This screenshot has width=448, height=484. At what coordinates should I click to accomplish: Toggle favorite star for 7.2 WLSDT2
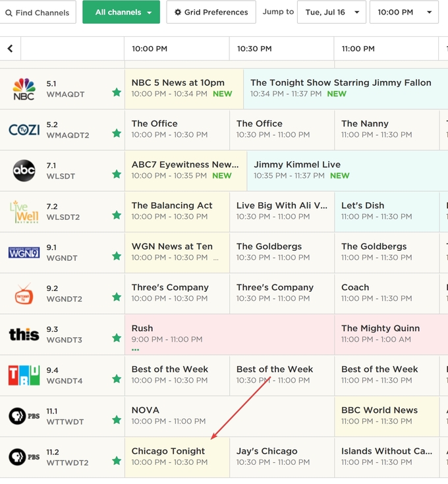tap(117, 215)
